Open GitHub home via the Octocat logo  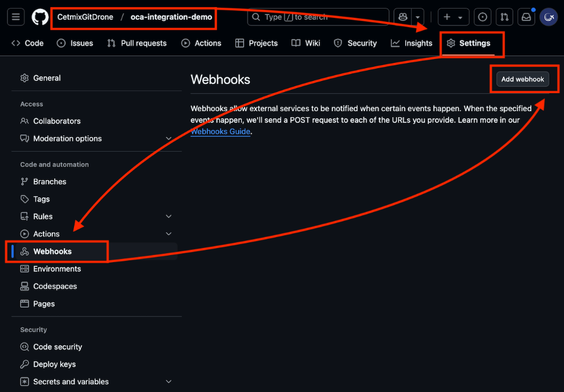(39, 17)
